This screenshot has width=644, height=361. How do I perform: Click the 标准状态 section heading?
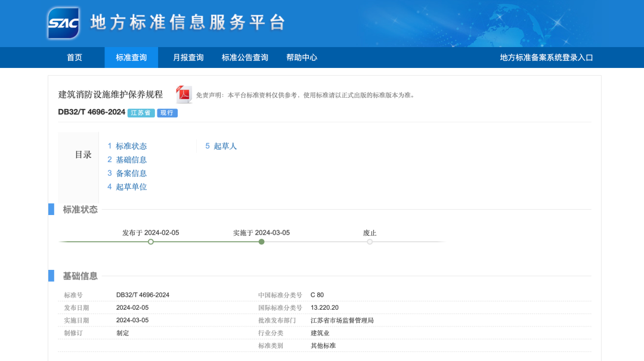click(x=80, y=210)
